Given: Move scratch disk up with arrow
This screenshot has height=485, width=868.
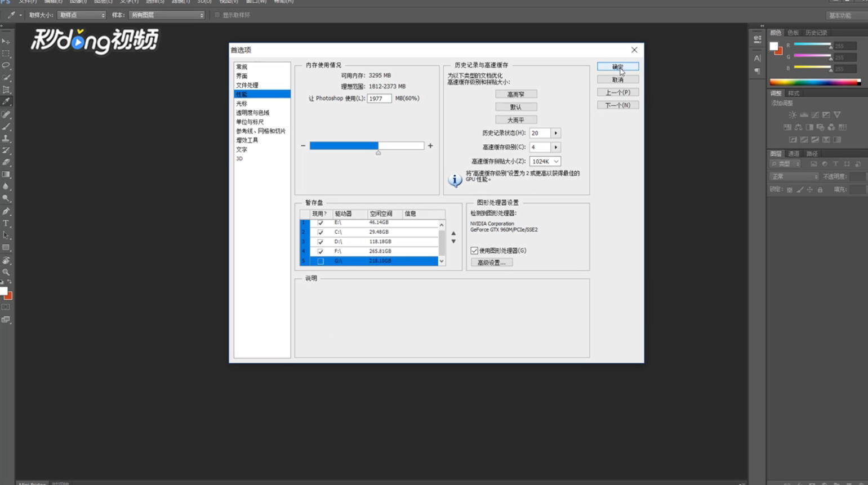Looking at the screenshot, I should (453, 233).
